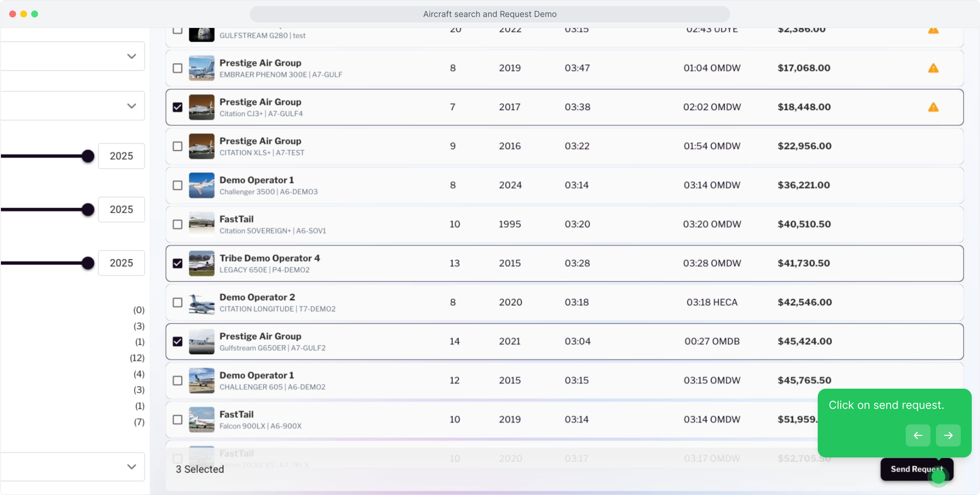The height and width of the screenshot is (495, 980).
Task: Uncheck the Citation CJ3+ A7-GULF4 checkbox
Action: [x=177, y=107]
